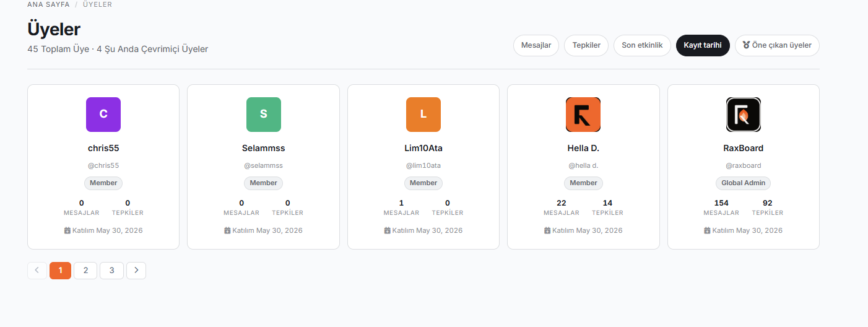Click Member badge on Hella D. card

coord(583,183)
